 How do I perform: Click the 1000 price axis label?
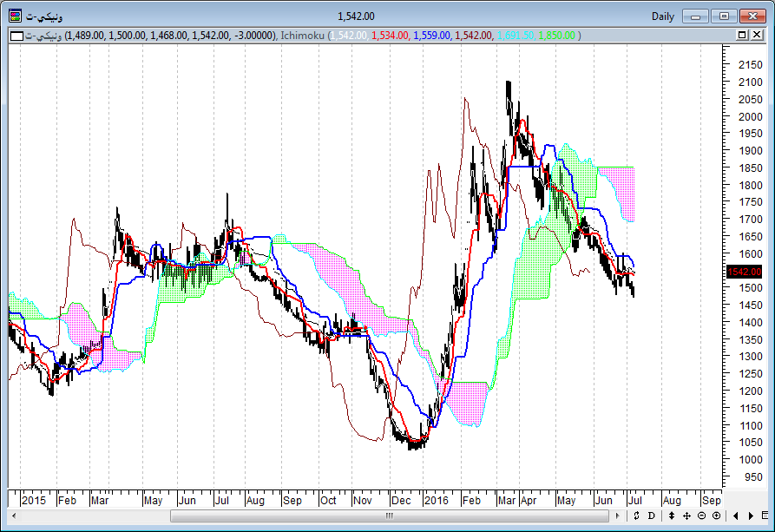pyautogui.click(x=751, y=459)
